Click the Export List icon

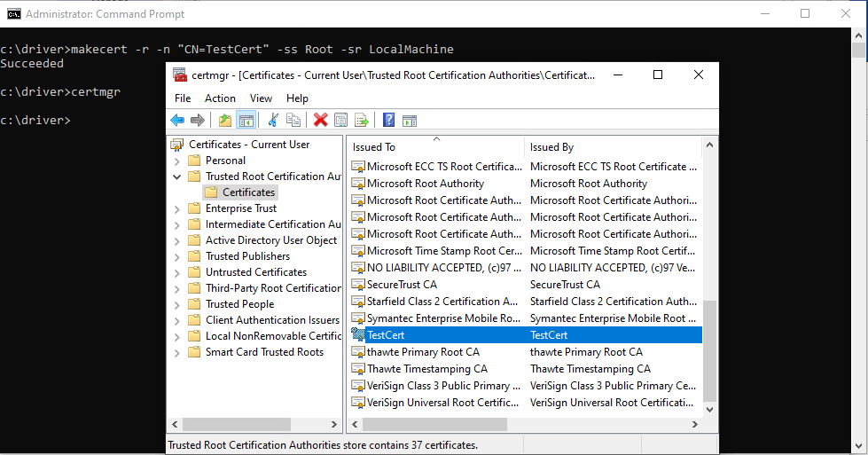pos(362,120)
